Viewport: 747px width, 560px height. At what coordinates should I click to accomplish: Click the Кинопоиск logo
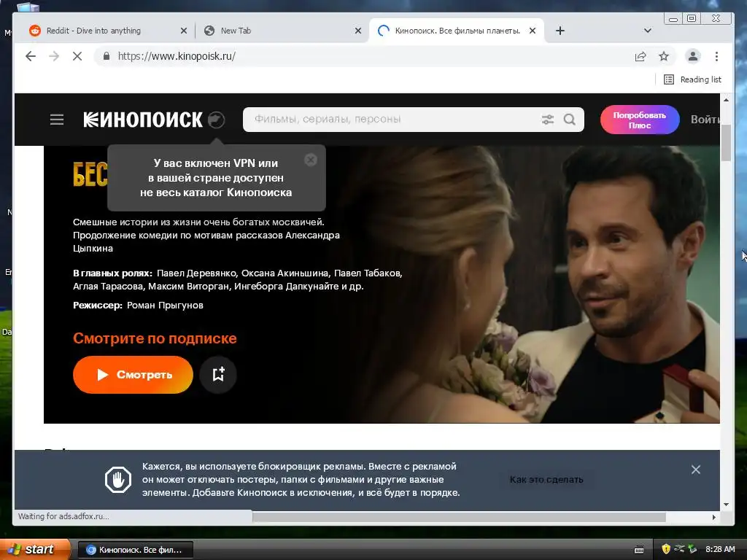pos(143,120)
